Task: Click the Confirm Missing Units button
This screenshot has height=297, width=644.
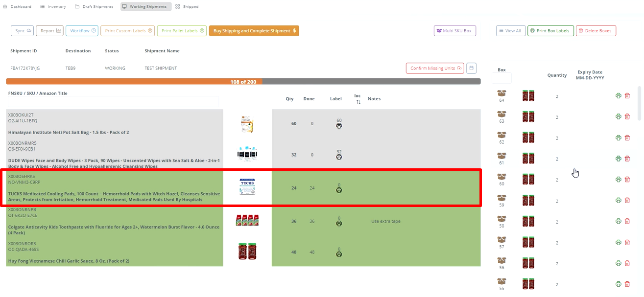Action: coord(434,68)
